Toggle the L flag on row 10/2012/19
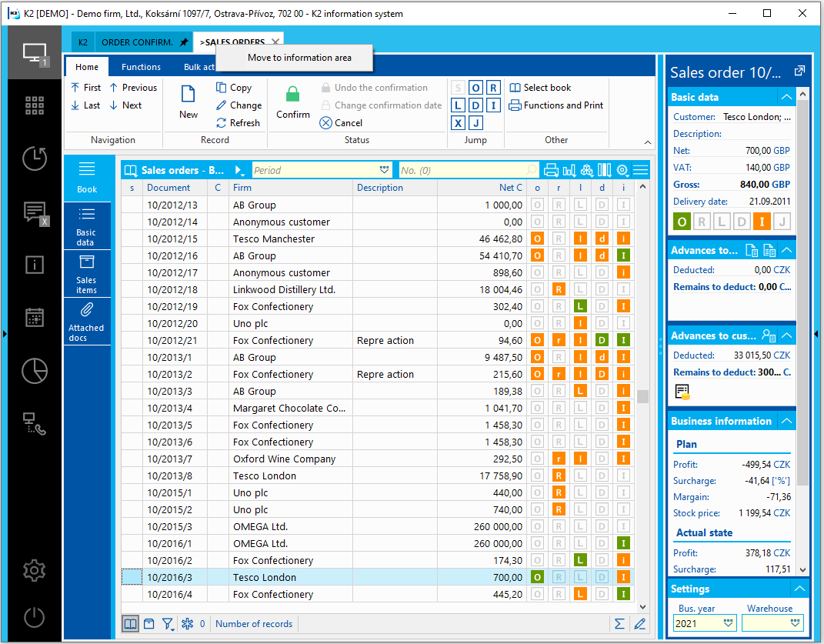This screenshot has height=644, width=824. (580, 306)
